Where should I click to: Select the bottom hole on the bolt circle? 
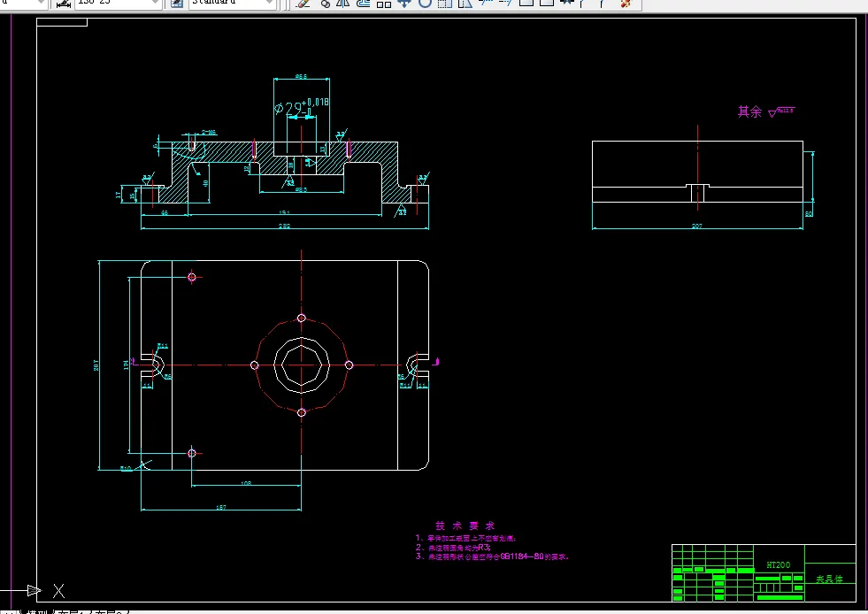(x=302, y=412)
